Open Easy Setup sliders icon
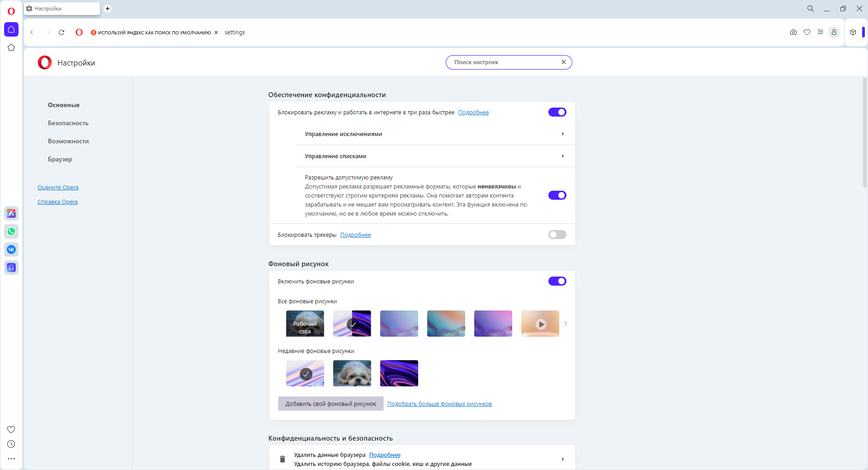 [x=821, y=32]
